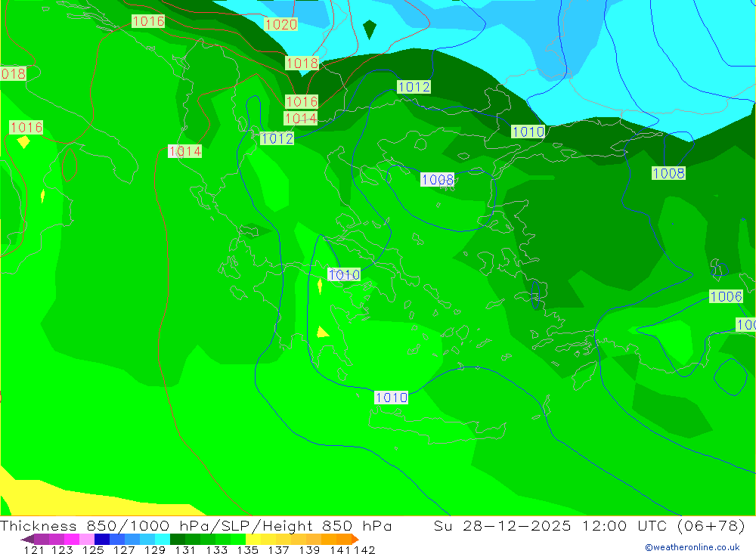Image resolution: width=756 pixels, height=554 pixels.
Task: Click the 1010 label above Peloponnese
Action: point(344,275)
